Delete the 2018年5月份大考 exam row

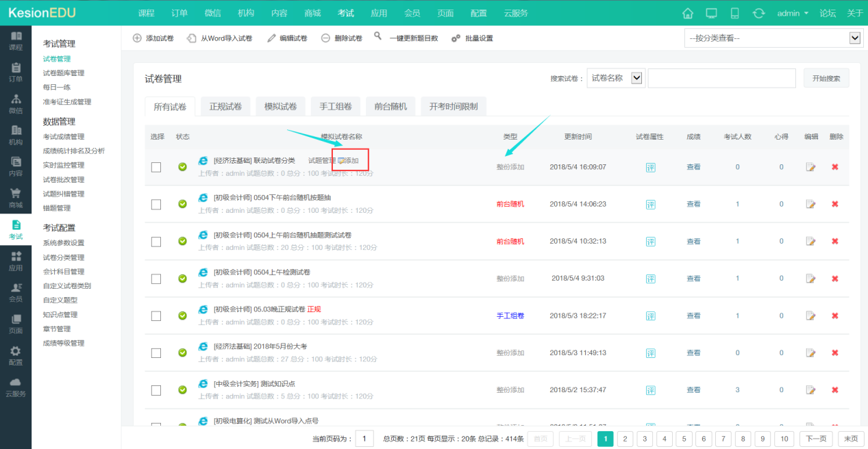(834, 353)
